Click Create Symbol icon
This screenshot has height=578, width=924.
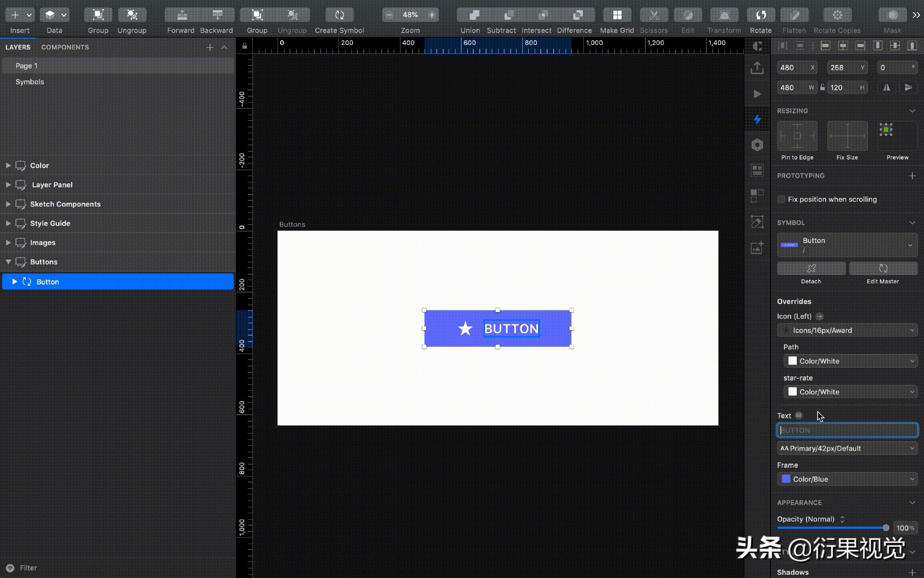click(x=340, y=15)
